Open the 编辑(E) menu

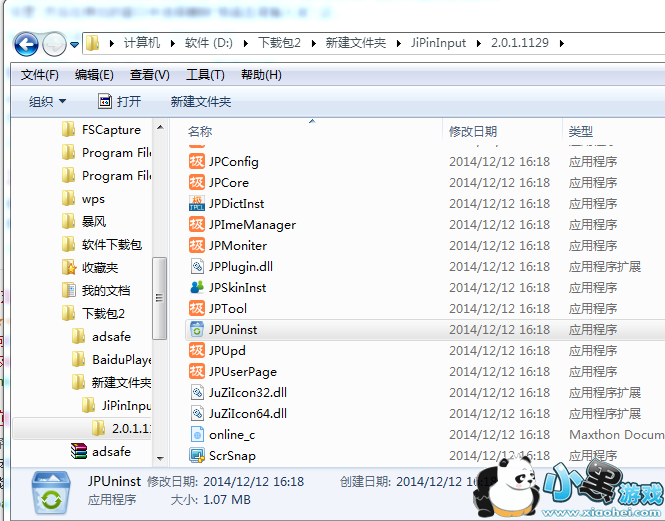(94, 75)
